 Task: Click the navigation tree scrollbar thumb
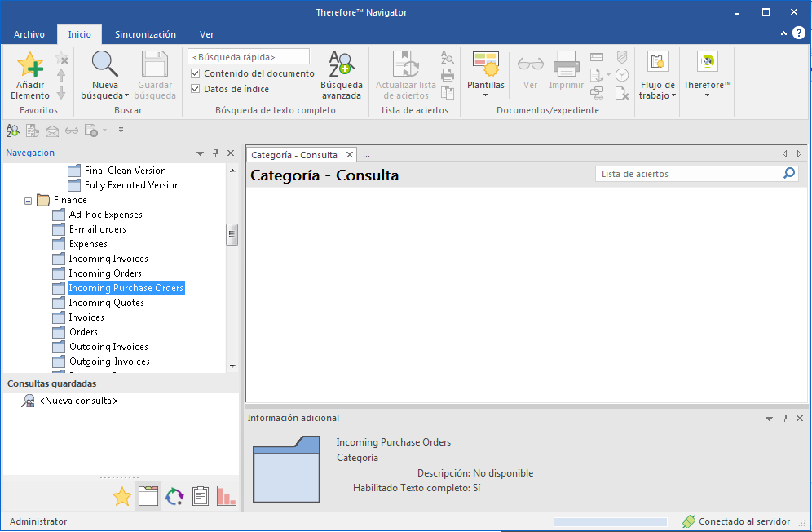(232, 234)
